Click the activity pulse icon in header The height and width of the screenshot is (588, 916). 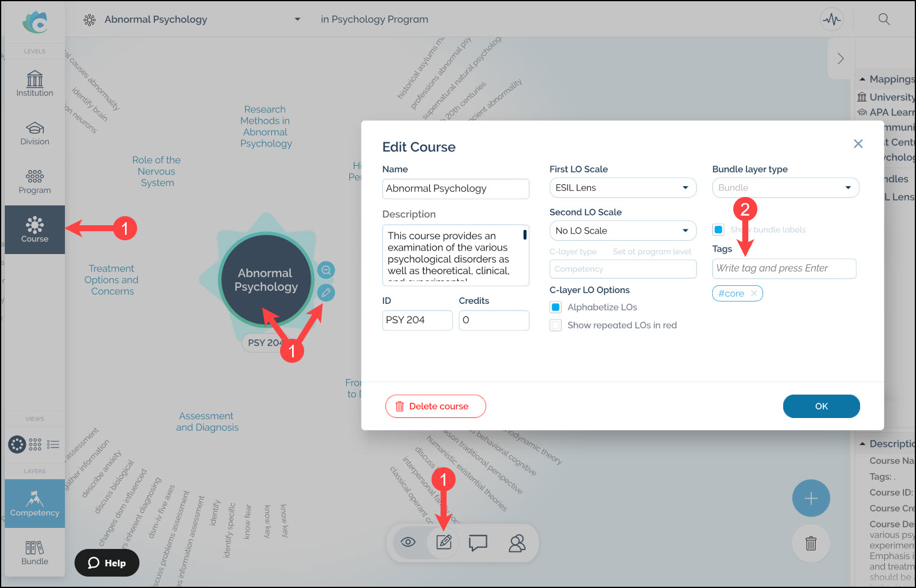click(x=832, y=19)
